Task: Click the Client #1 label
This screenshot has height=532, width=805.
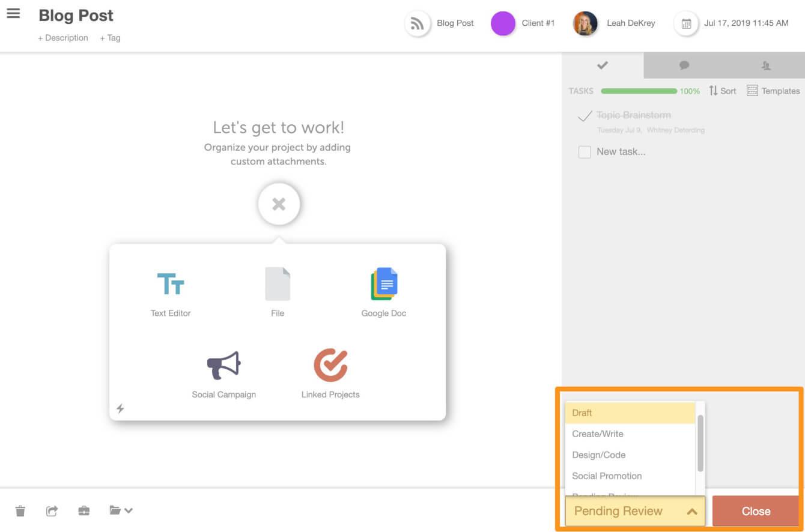Action: [x=538, y=23]
